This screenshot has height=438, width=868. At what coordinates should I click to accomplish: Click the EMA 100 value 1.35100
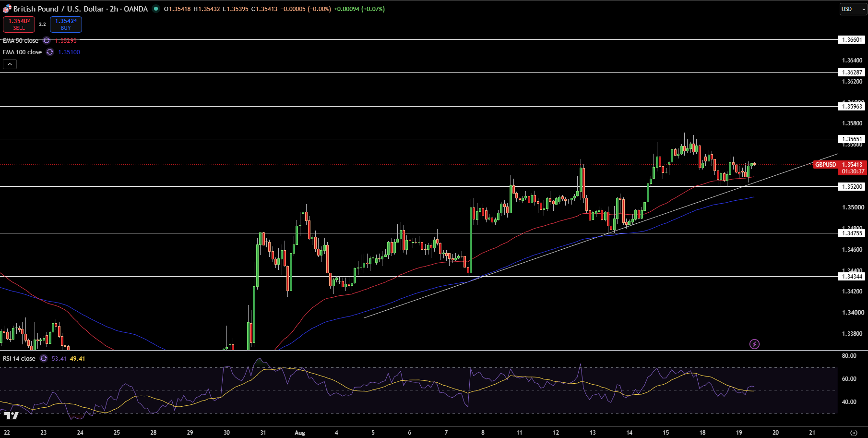69,52
